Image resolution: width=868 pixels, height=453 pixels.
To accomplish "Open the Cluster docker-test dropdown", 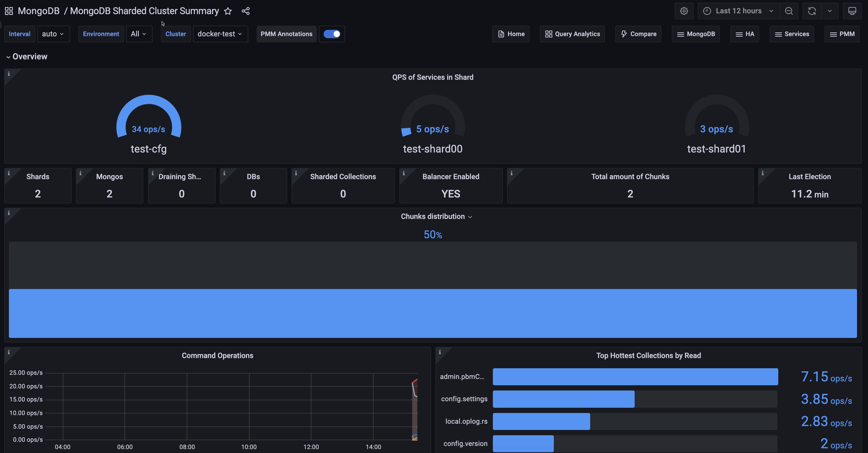I will 220,34.
